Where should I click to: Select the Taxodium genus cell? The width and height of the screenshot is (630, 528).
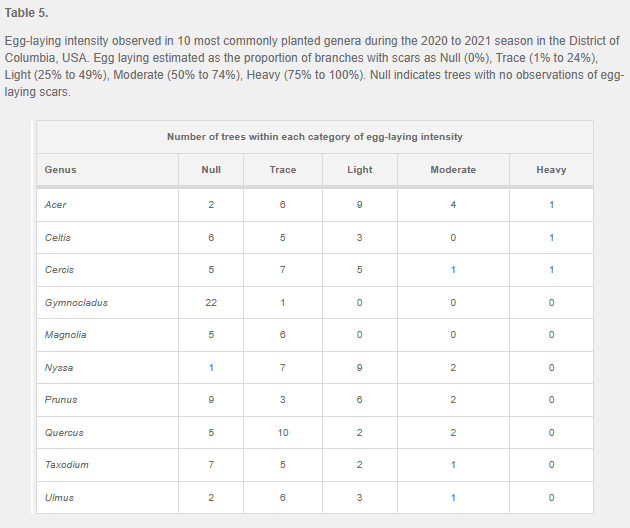point(67,465)
